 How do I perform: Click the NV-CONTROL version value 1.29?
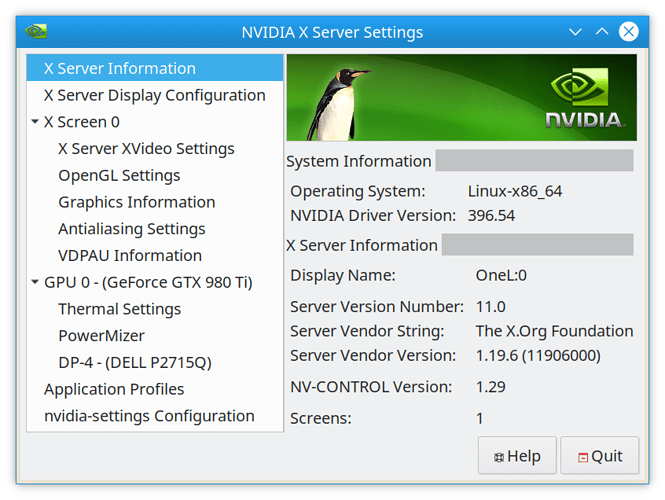[490, 387]
